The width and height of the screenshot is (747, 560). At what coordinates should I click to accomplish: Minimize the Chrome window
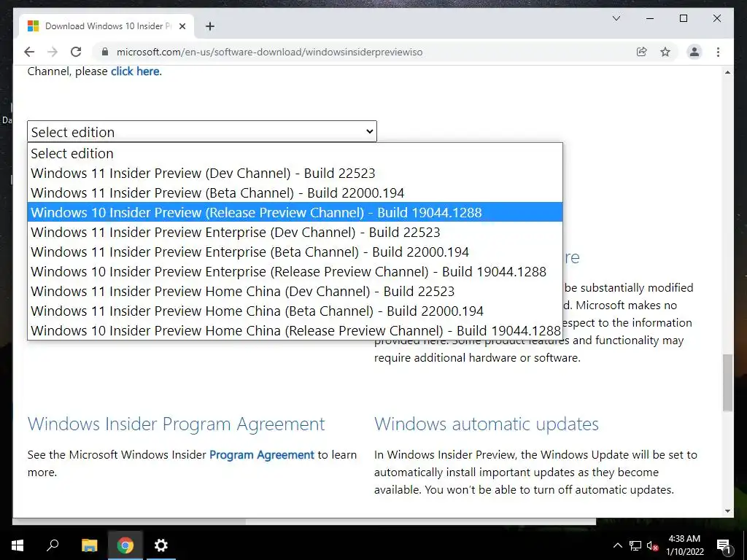650,18
